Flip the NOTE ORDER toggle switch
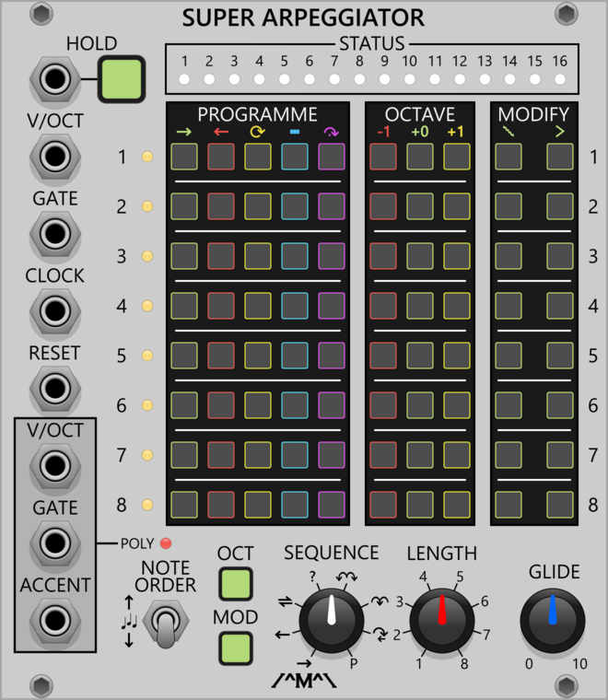 coord(166,624)
